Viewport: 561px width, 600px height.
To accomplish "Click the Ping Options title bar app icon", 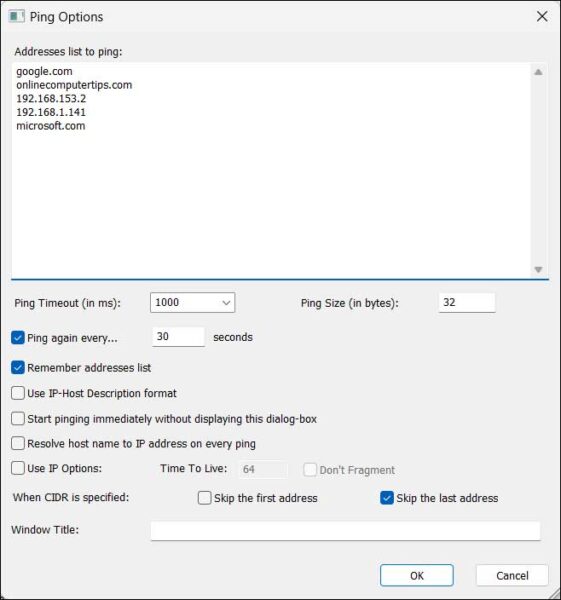I will 16,16.
